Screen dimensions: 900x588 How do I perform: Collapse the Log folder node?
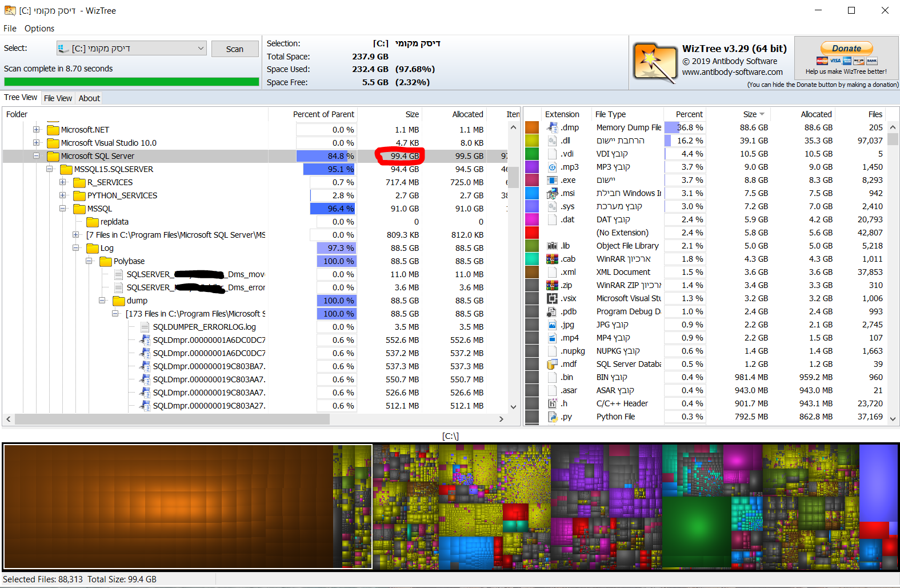click(76, 248)
